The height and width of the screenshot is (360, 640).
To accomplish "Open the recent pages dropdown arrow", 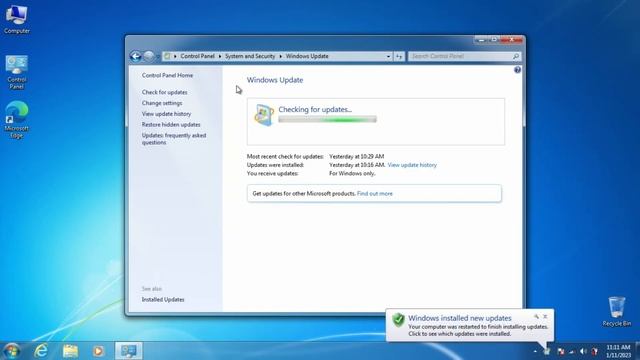I will 158,56.
